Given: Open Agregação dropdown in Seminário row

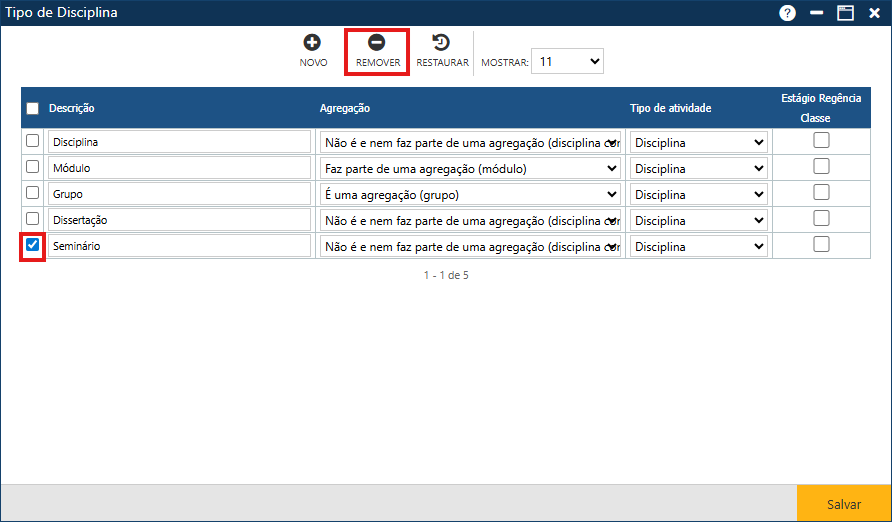Looking at the screenshot, I should [x=470, y=247].
